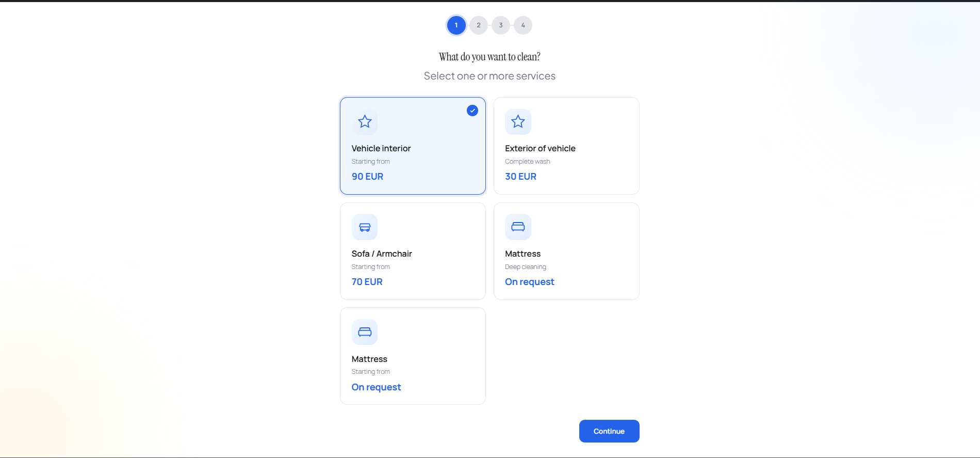Click 'Select one or more services' text

point(489,76)
